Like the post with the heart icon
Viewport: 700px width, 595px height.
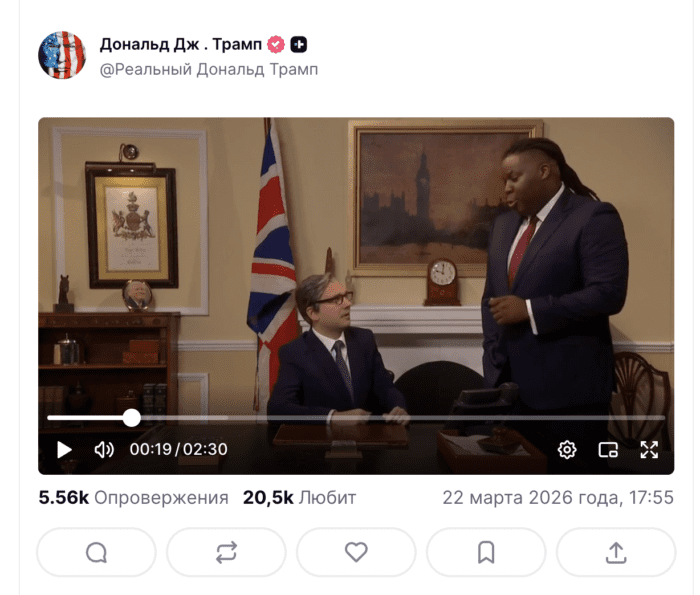(x=356, y=553)
